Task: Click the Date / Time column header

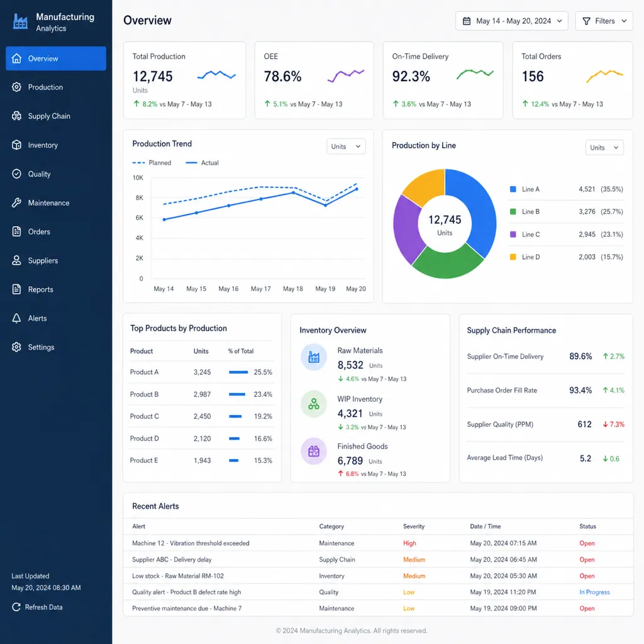Action: tap(485, 526)
